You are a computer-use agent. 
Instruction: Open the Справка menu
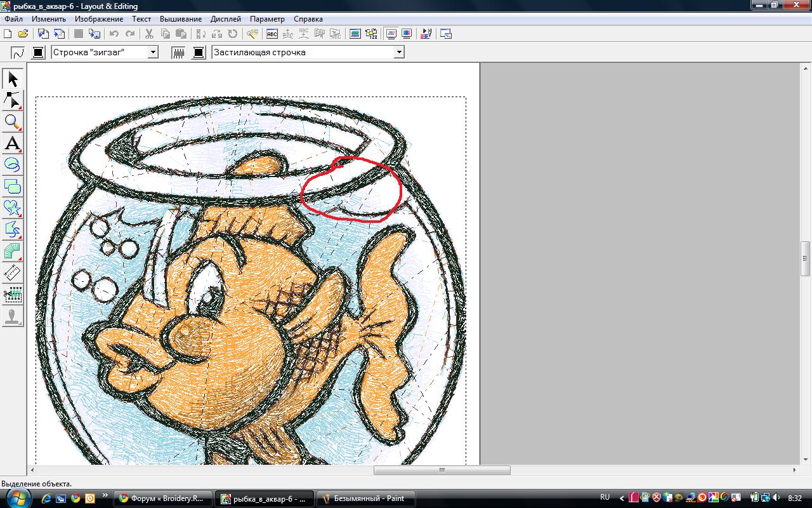(308, 19)
